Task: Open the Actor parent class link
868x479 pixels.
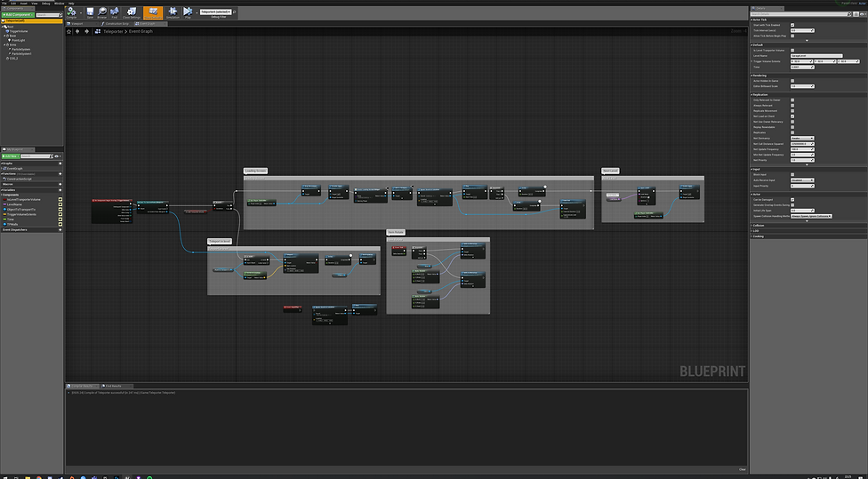Action: [x=863, y=4]
